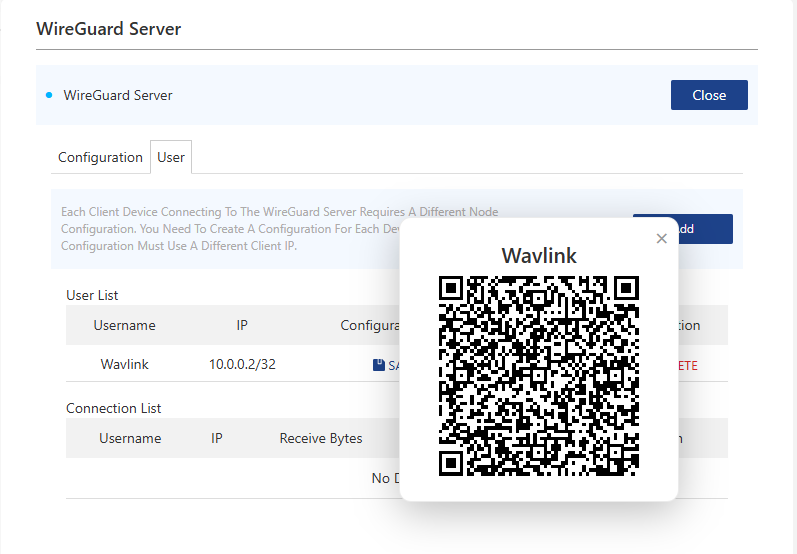Click the Receive Bytes column header

pos(321,438)
